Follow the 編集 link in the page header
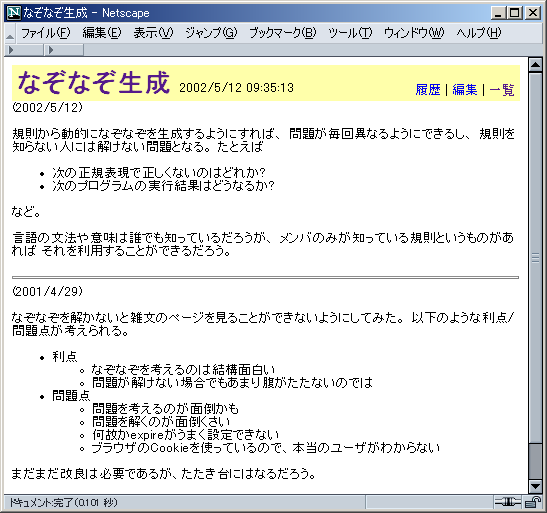This screenshot has width=547, height=513. (465, 90)
